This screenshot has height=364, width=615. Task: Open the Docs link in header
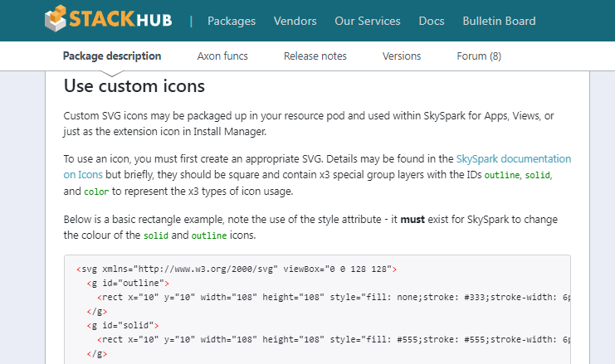pos(432,21)
